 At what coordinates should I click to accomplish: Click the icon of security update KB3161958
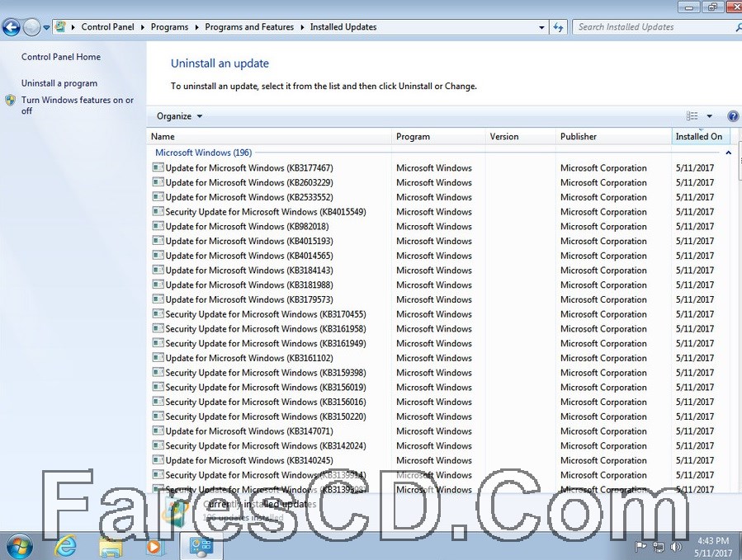tap(158, 329)
